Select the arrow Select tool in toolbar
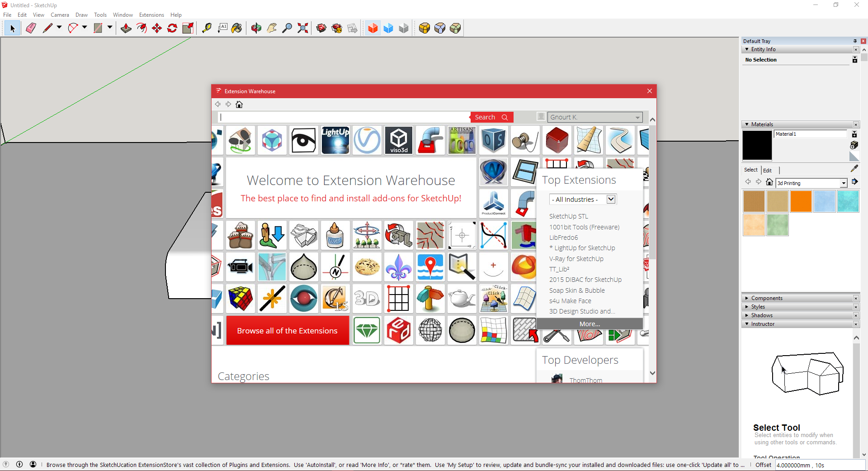Image resolution: width=868 pixels, height=471 pixels. pos(12,29)
